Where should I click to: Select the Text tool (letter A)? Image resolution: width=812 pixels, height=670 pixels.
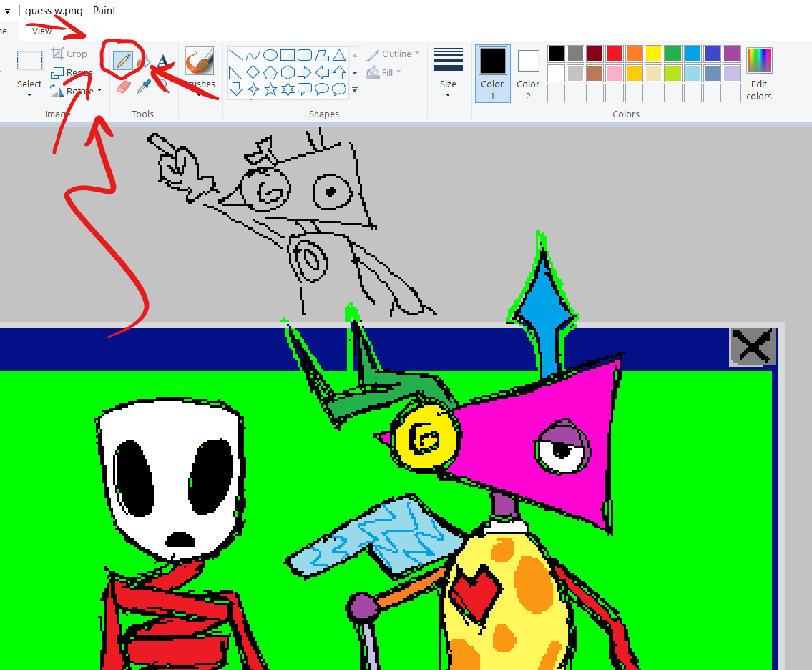tap(162, 61)
